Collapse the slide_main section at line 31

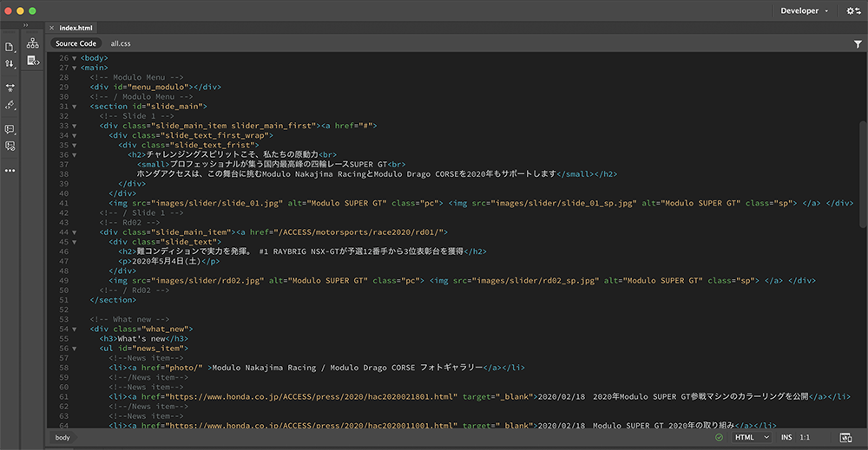pyautogui.click(x=74, y=107)
